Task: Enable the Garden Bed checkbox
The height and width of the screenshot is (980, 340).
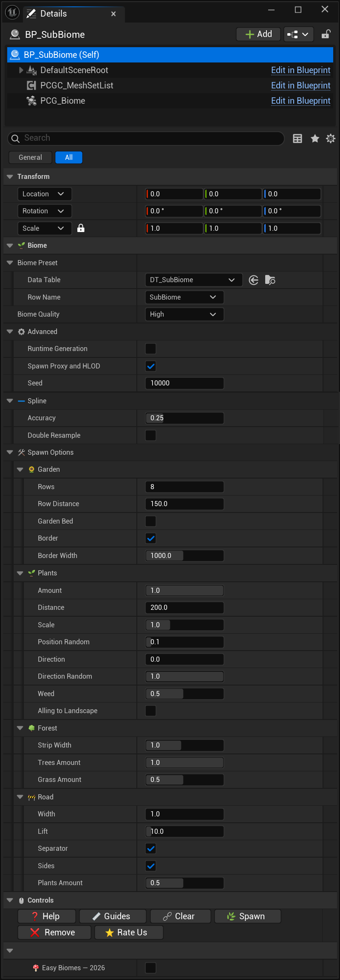Action: click(x=150, y=521)
